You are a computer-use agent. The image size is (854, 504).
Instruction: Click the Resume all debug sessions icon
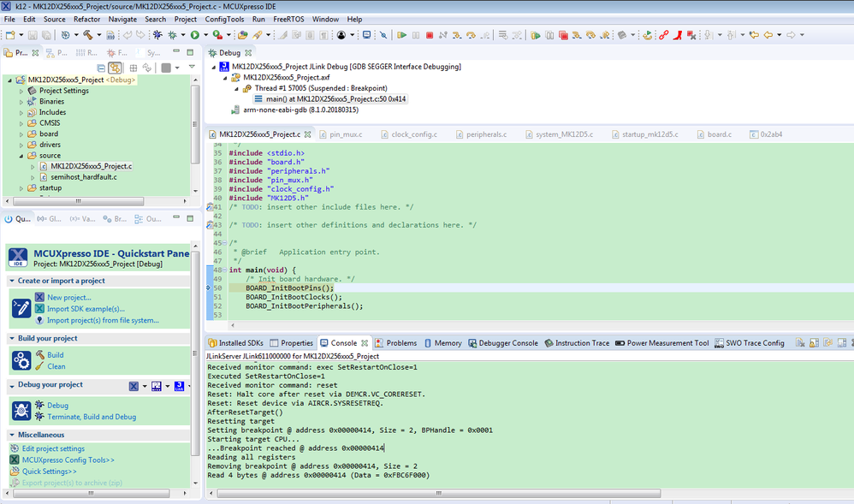536,35
